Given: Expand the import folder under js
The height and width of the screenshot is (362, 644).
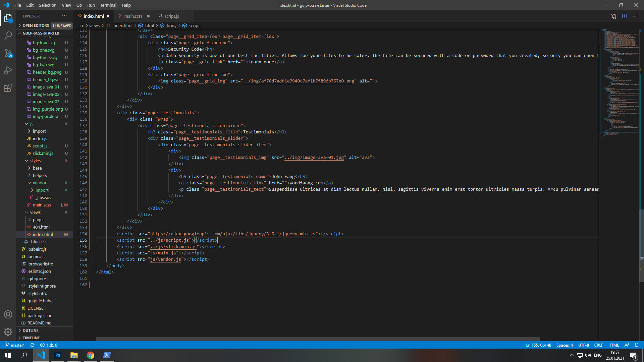Looking at the screenshot, I should click(x=45, y=131).
